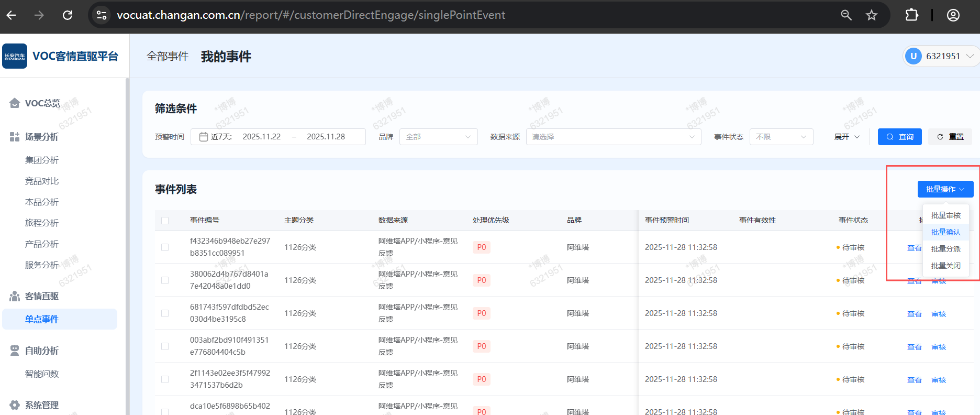Open the 事件状态 dropdown
Viewport: 980px width, 415px height.
pos(781,137)
